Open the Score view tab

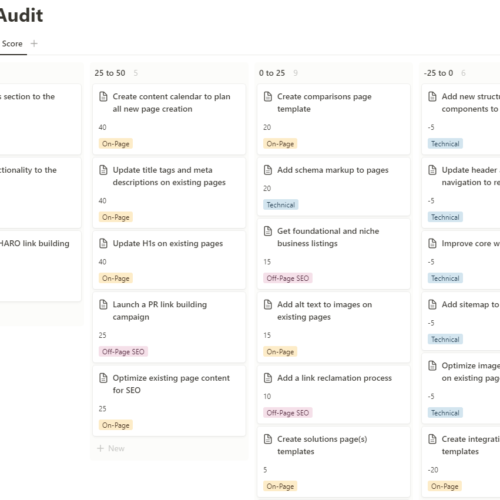coord(12,44)
